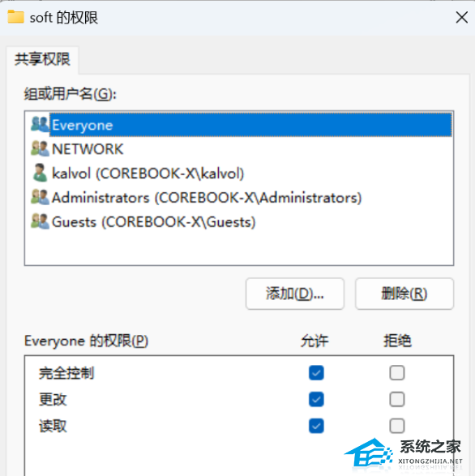Uncheck Allow for 更改

[x=316, y=399]
